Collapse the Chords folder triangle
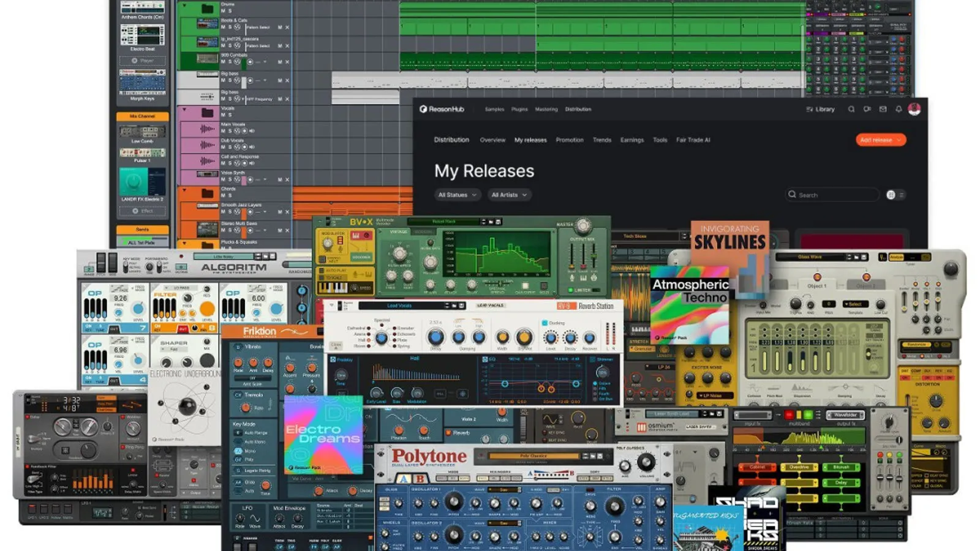 (184, 190)
